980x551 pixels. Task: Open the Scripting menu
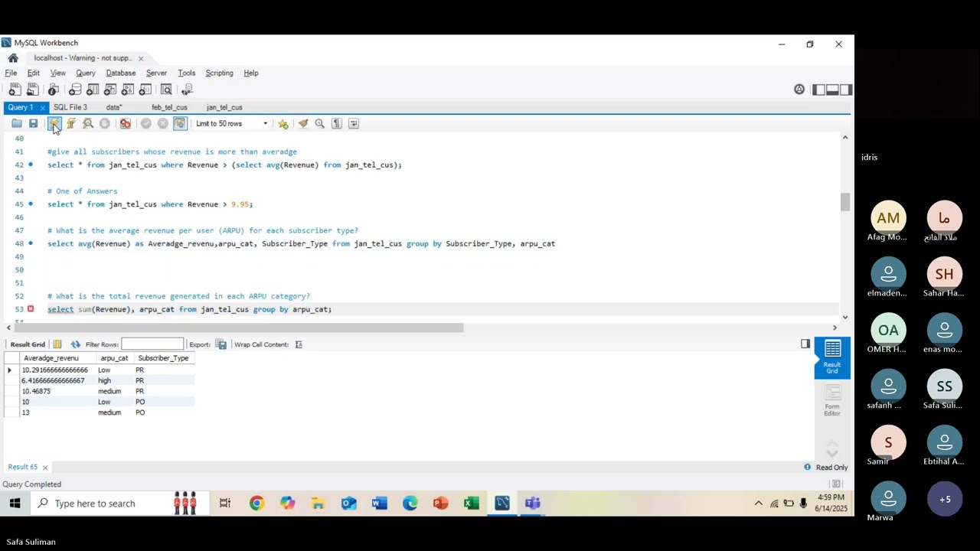coord(219,73)
